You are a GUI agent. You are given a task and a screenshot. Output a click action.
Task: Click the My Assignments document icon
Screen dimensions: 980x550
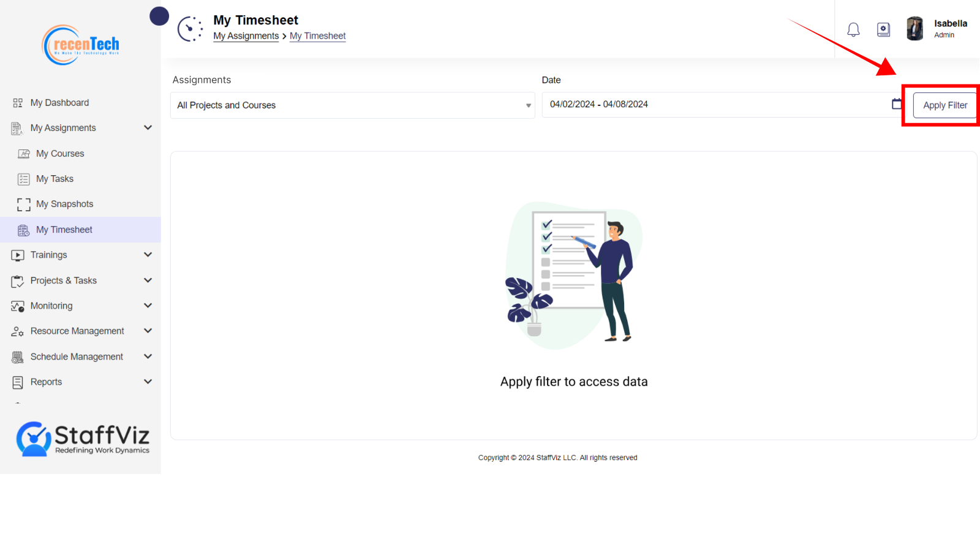click(x=17, y=128)
